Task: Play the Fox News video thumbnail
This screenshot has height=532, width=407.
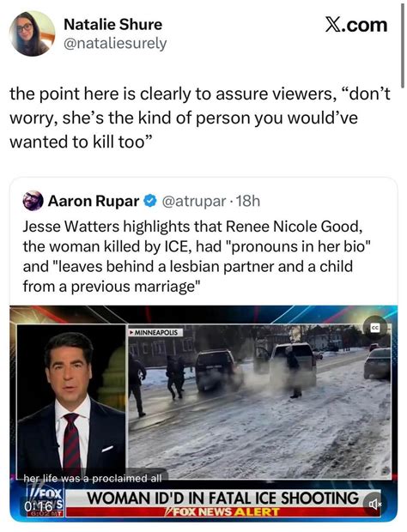Action: pos(203,412)
